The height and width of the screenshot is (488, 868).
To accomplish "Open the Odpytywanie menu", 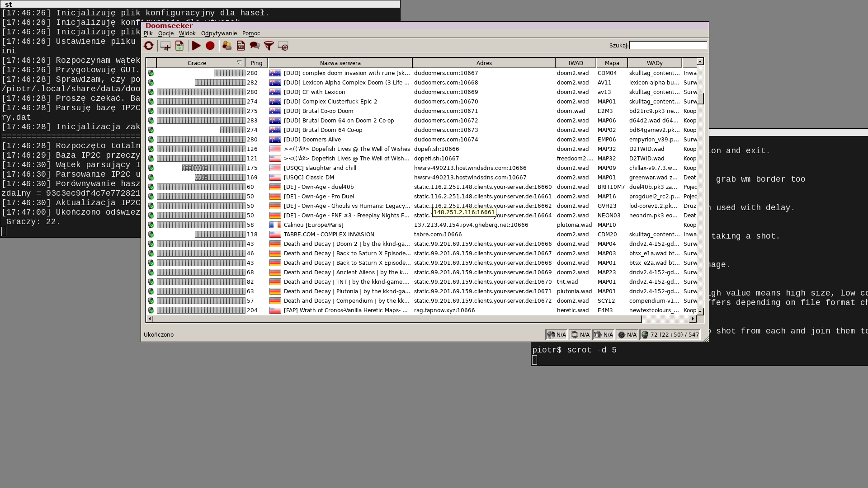I will (x=219, y=33).
